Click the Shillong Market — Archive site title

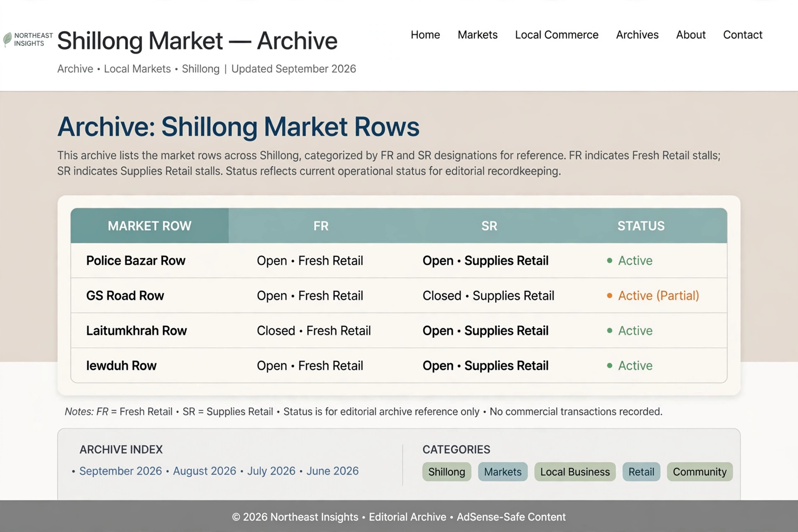click(197, 41)
